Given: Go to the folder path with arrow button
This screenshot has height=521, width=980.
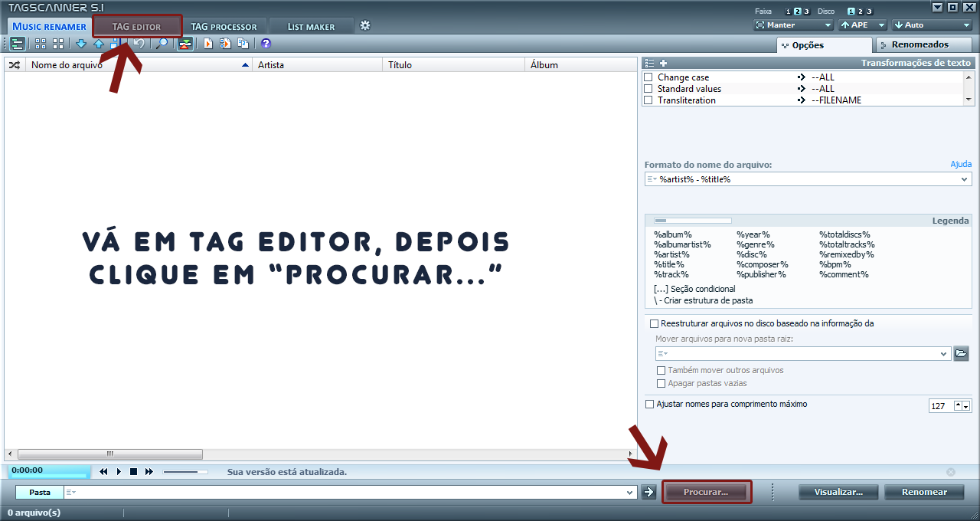Looking at the screenshot, I should click(x=648, y=492).
